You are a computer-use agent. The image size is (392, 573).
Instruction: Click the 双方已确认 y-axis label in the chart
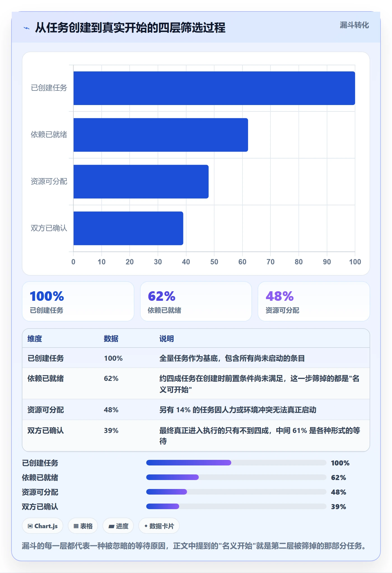pyautogui.click(x=49, y=228)
